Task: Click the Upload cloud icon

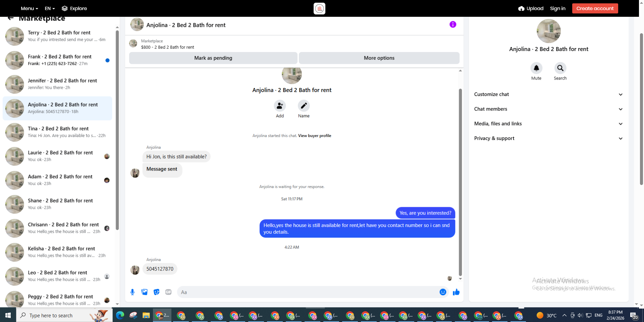Action: [x=521, y=8]
